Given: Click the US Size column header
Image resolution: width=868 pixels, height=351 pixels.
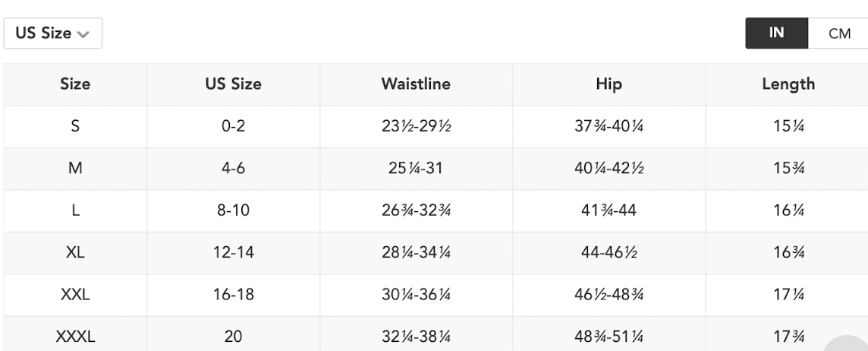Looking at the screenshot, I should [x=233, y=84].
